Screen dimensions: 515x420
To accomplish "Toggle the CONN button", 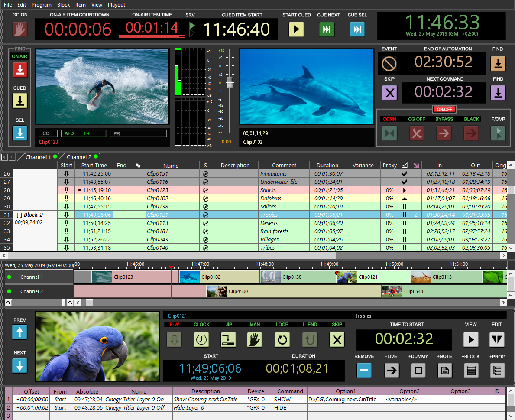I will coord(389,133).
